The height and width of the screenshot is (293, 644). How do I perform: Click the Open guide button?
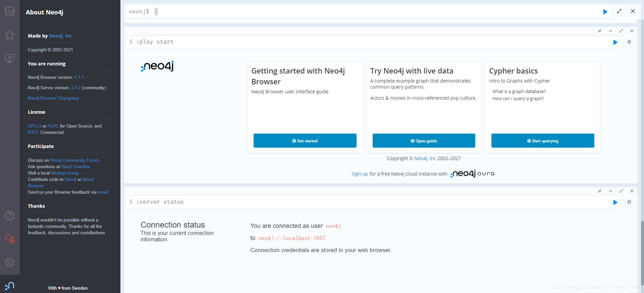pyautogui.click(x=424, y=141)
